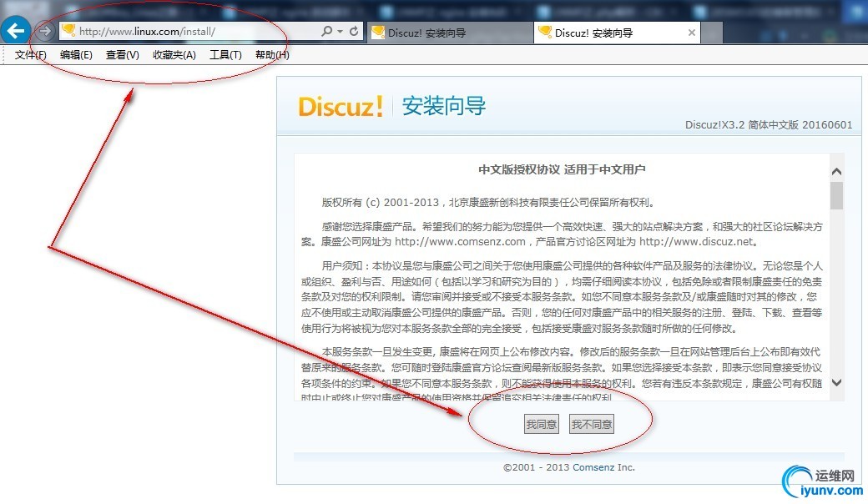Open the 查看(V) menu
The height and width of the screenshot is (504, 868).
(123, 55)
